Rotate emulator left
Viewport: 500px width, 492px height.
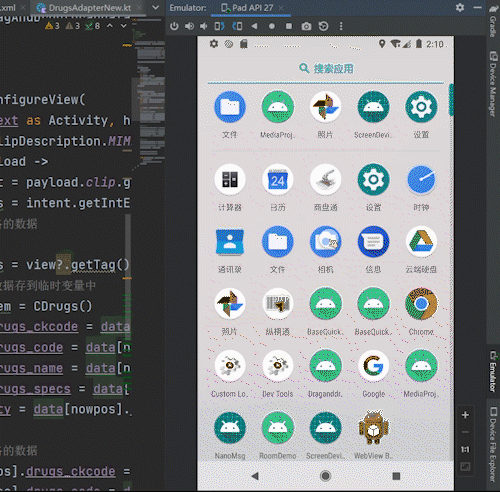[219, 26]
